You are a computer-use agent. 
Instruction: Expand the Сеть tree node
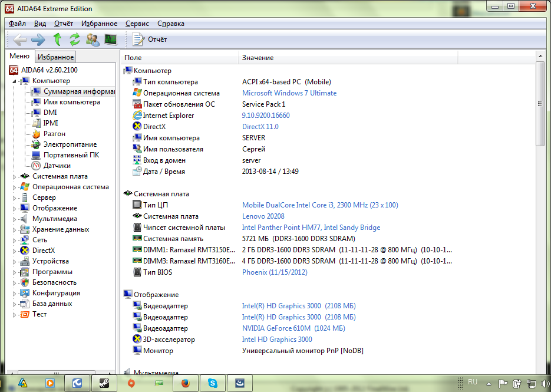coord(14,241)
